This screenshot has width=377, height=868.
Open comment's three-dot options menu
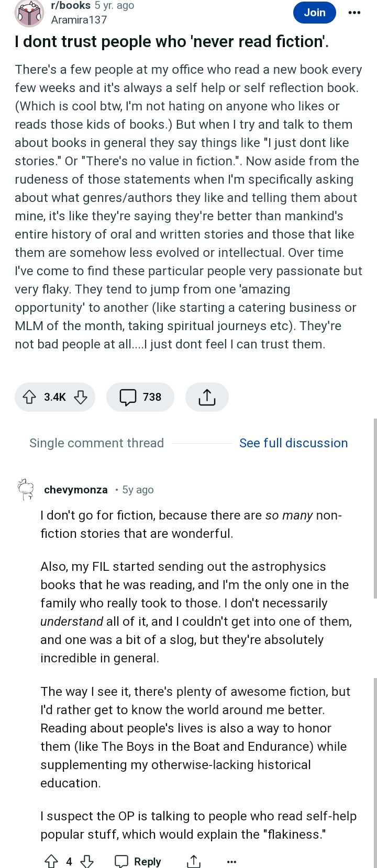[231, 861]
